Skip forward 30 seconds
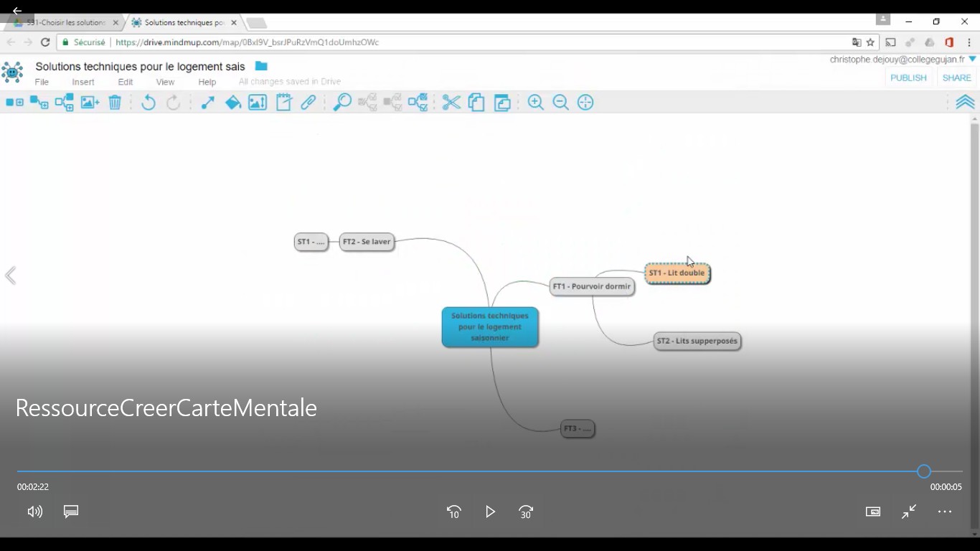 pos(526,512)
